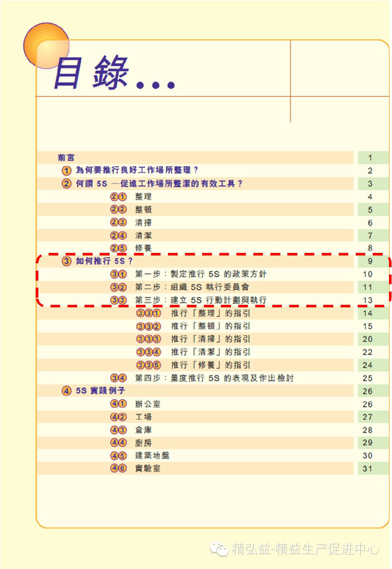392x569 pixels.
Task: Go to the 實驗室 example entry
Action: (x=148, y=469)
